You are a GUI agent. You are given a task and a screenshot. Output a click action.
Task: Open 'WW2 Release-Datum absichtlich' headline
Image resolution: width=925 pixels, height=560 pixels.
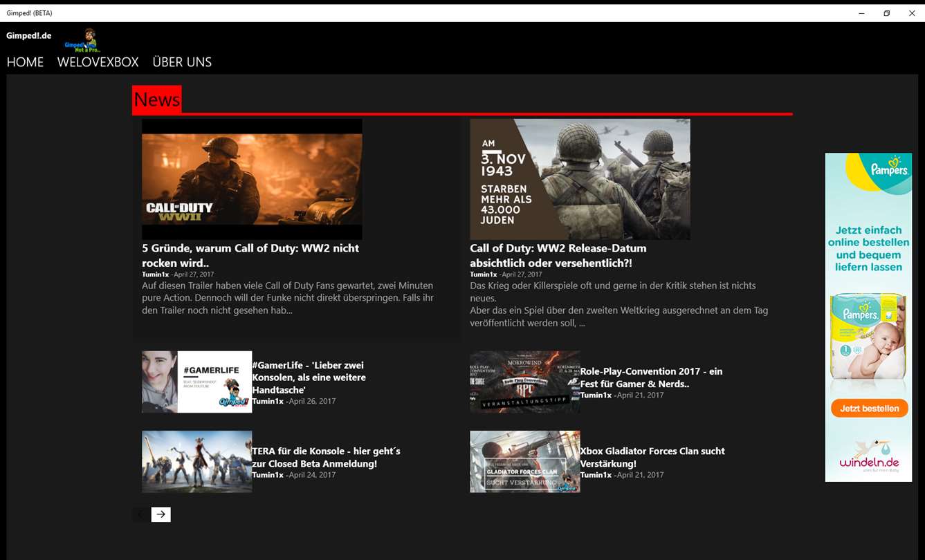tap(558, 255)
